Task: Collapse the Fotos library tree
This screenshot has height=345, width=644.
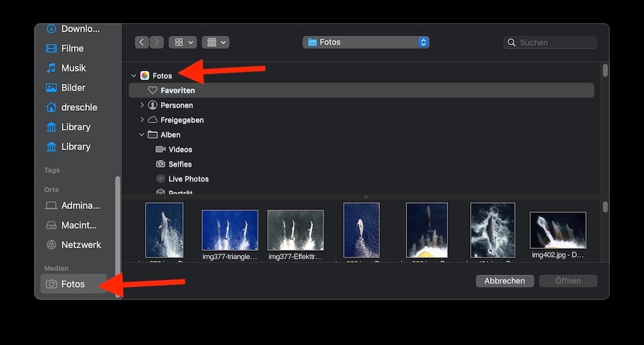Action: click(134, 76)
